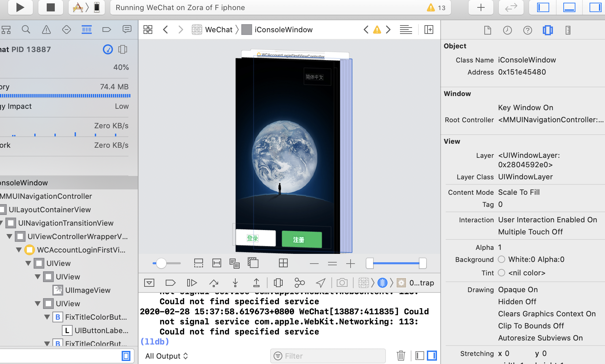This screenshot has height=364, width=605.
Task: Open the related items grid menu
Action: tap(148, 30)
